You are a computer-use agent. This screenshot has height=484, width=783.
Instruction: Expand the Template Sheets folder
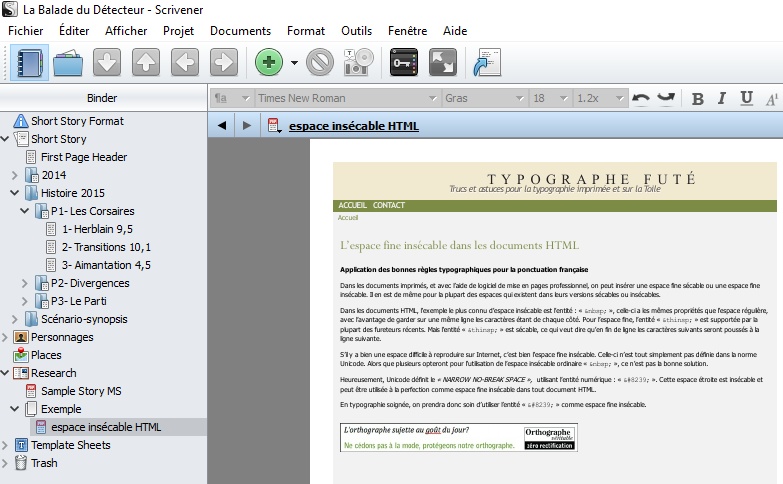tap(4, 445)
